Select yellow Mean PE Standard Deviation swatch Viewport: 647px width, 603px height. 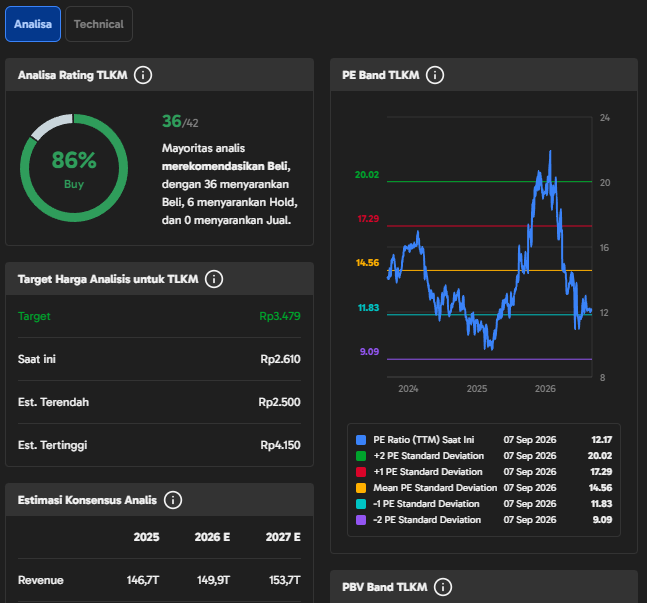(x=361, y=488)
